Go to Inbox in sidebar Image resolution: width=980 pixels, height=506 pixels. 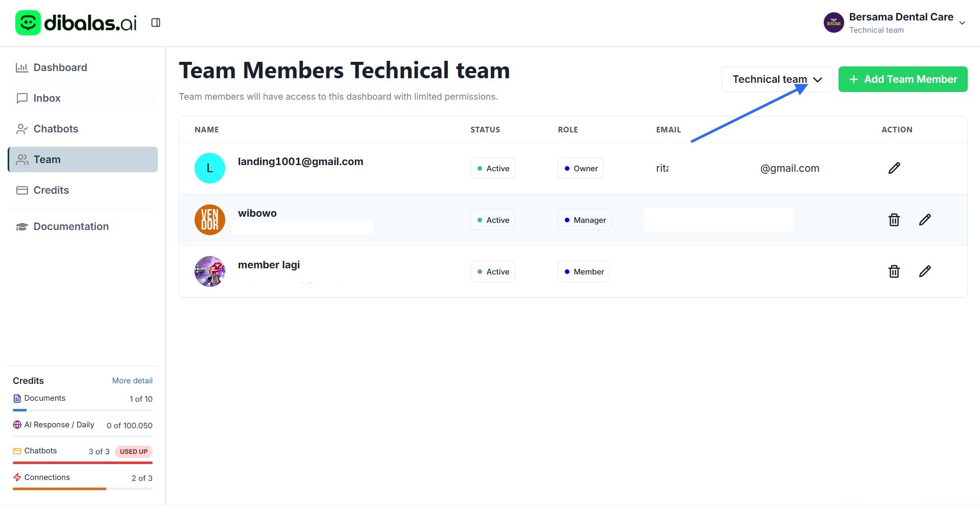coord(46,98)
